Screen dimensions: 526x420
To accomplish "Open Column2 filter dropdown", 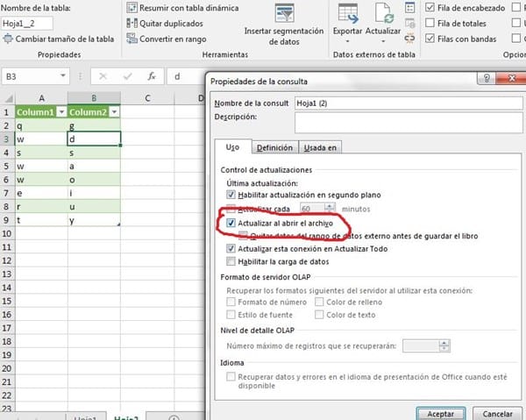I will [114, 111].
